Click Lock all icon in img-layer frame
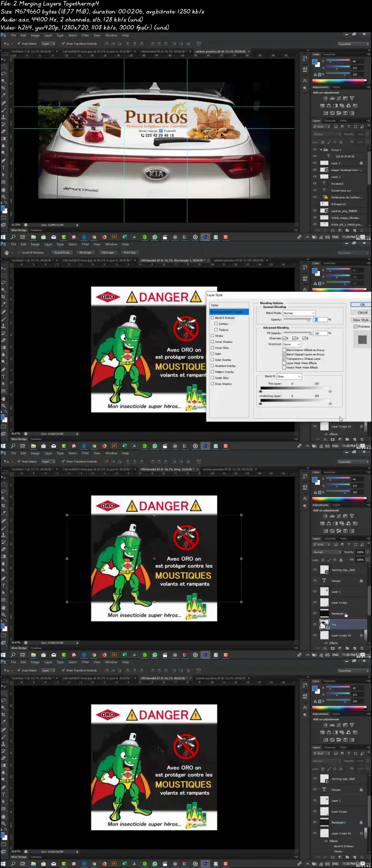This screenshot has height=868, width=372. (341, 560)
